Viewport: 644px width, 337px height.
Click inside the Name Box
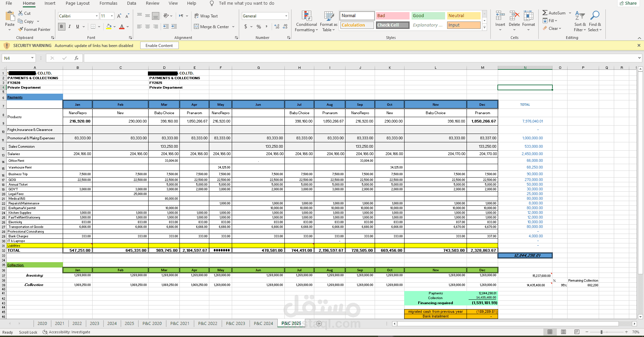pos(15,58)
